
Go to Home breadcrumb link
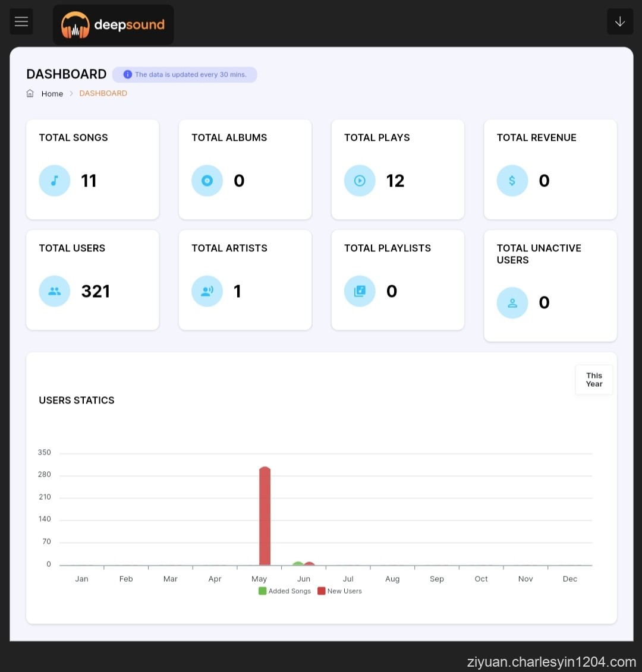point(52,94)
